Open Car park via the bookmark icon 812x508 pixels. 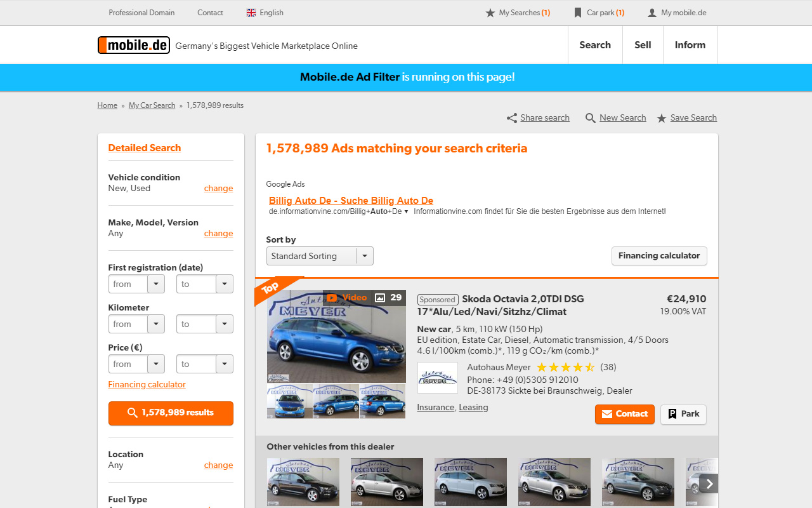pos(579,12)
